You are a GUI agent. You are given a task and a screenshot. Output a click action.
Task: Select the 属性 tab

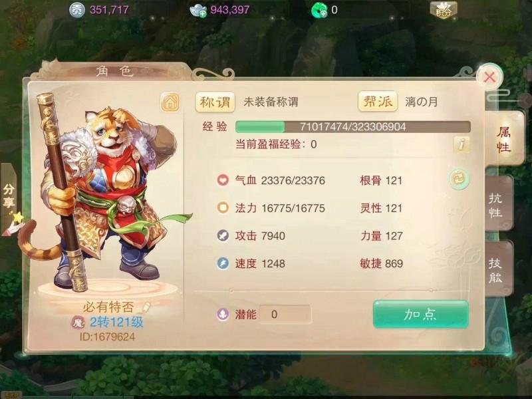[503, 139]
